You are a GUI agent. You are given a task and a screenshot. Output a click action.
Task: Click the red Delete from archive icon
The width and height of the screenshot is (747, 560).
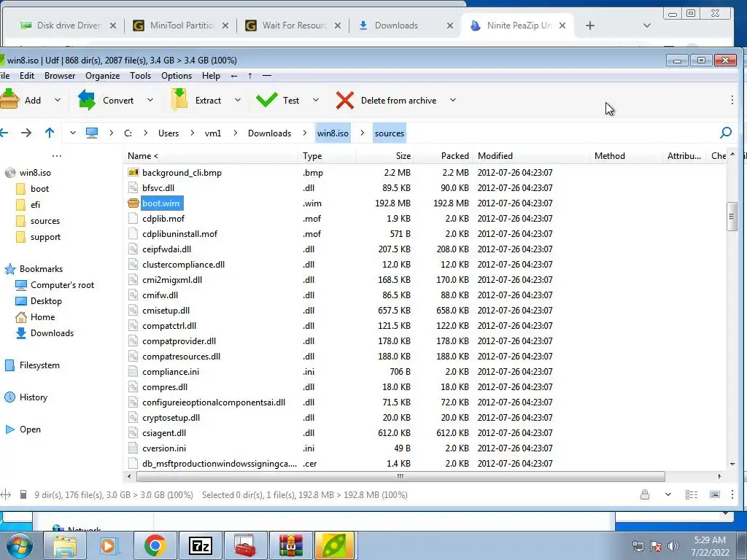click(x=344, y=101)
